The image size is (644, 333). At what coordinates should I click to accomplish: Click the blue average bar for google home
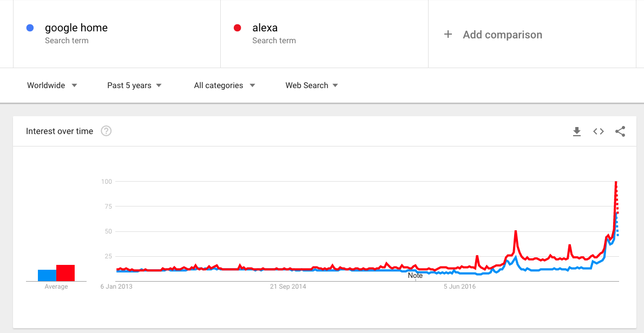tap(48, 275)
